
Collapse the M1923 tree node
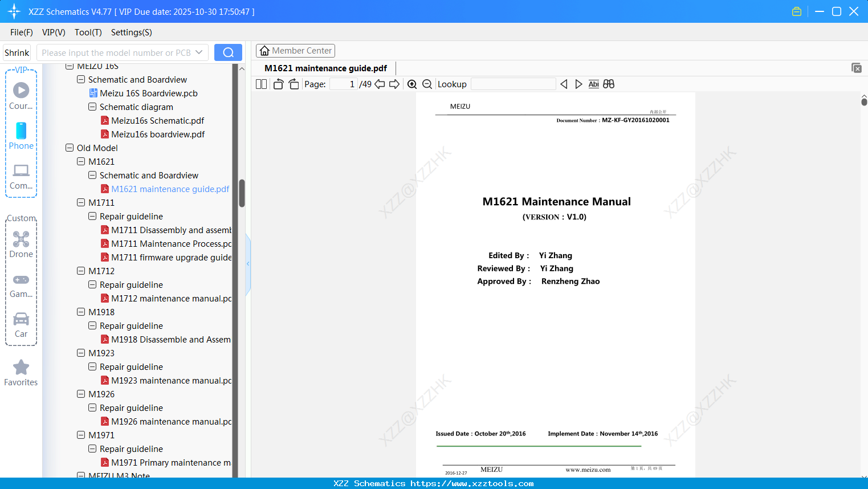point(81,353)
